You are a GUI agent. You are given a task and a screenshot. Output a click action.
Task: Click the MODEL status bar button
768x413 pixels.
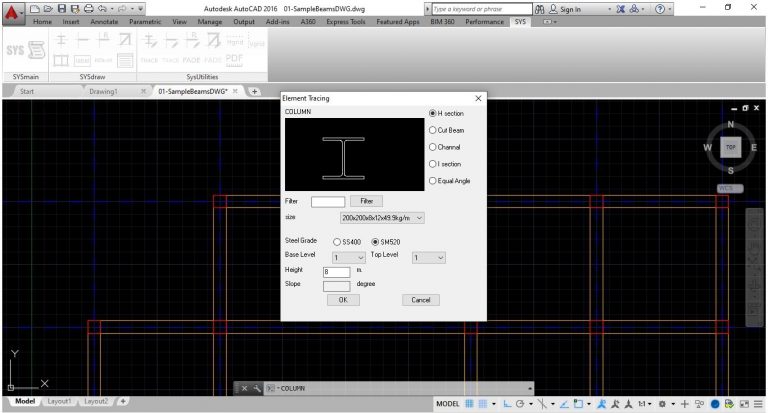(448, 404)
